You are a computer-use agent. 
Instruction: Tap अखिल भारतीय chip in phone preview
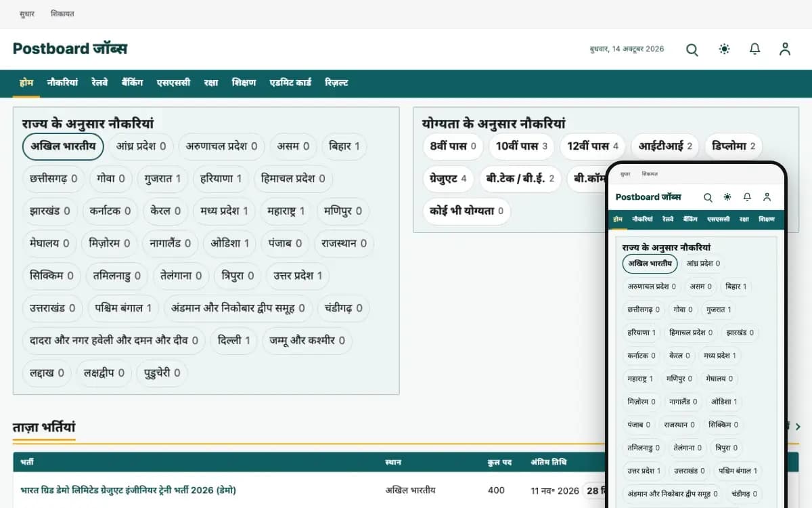(650, 263)
